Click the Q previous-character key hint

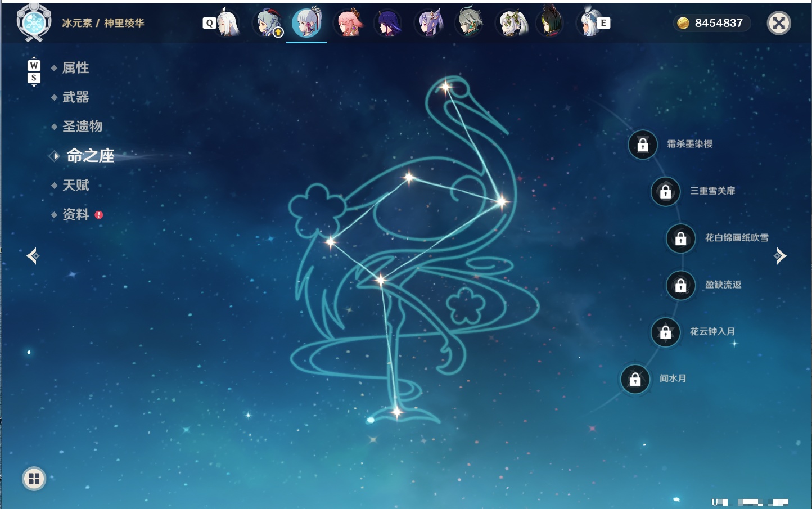click(209, 23)
